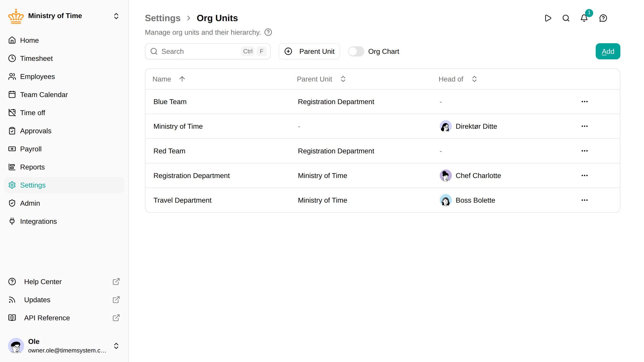Open the notifications bell
Image resolution: width=644 pixels, height=362 pixels.
[x=584, y=18]
